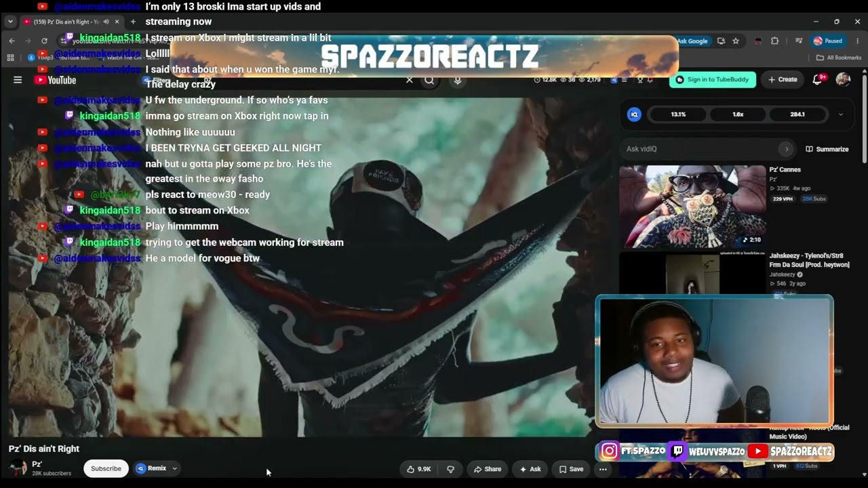Click the Pz' channel name under the video
This screenshot has height=488, width=868.
coord(37,464)
